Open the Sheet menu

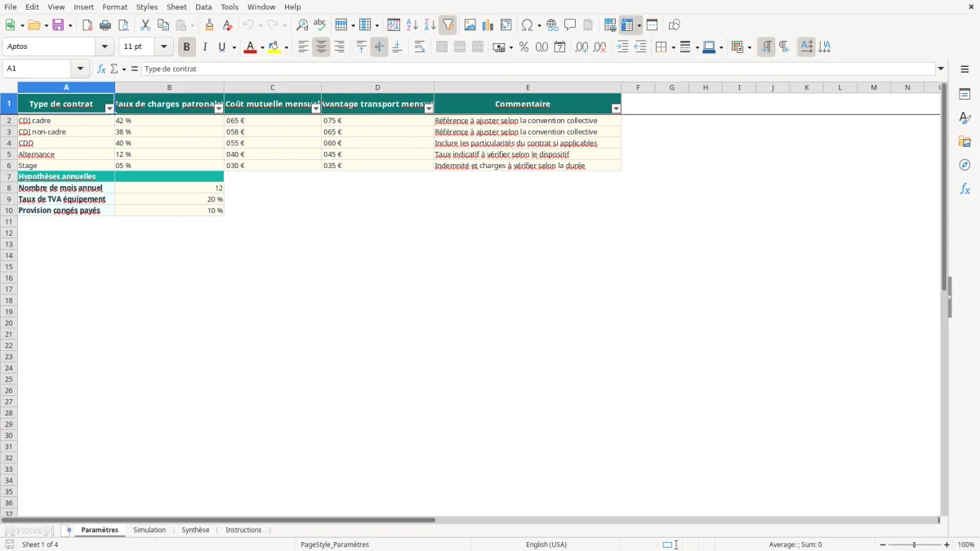(x=176, y=7)
